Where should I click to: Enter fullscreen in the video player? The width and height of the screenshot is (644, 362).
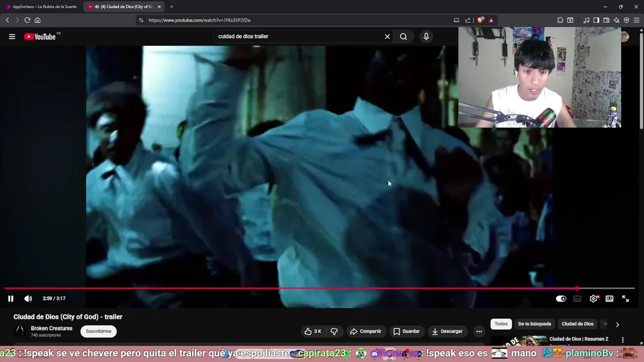(x=625, y=299)
